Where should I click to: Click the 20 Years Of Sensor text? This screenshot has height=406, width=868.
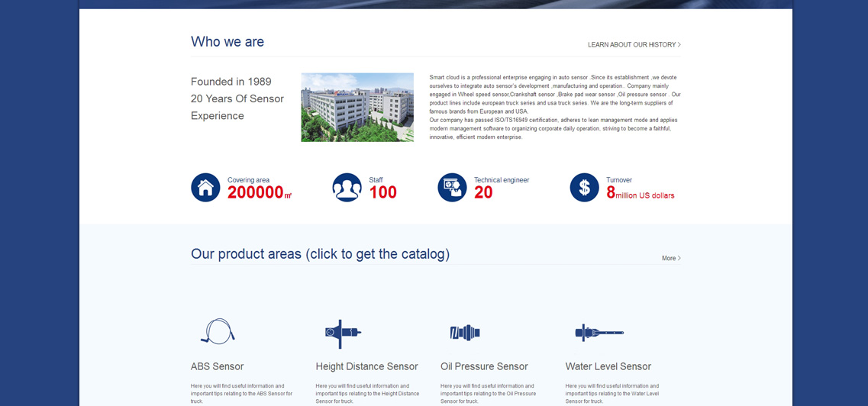(237, 99)
